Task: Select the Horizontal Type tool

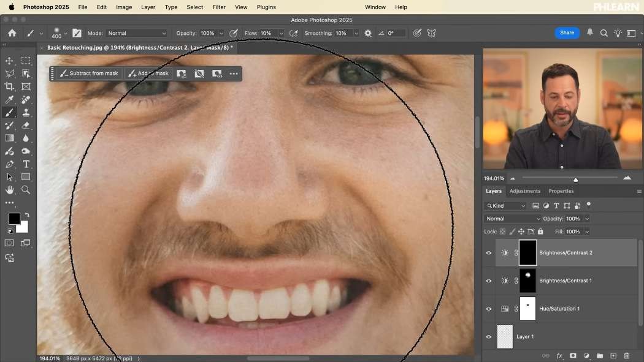Action: [26, 164]
